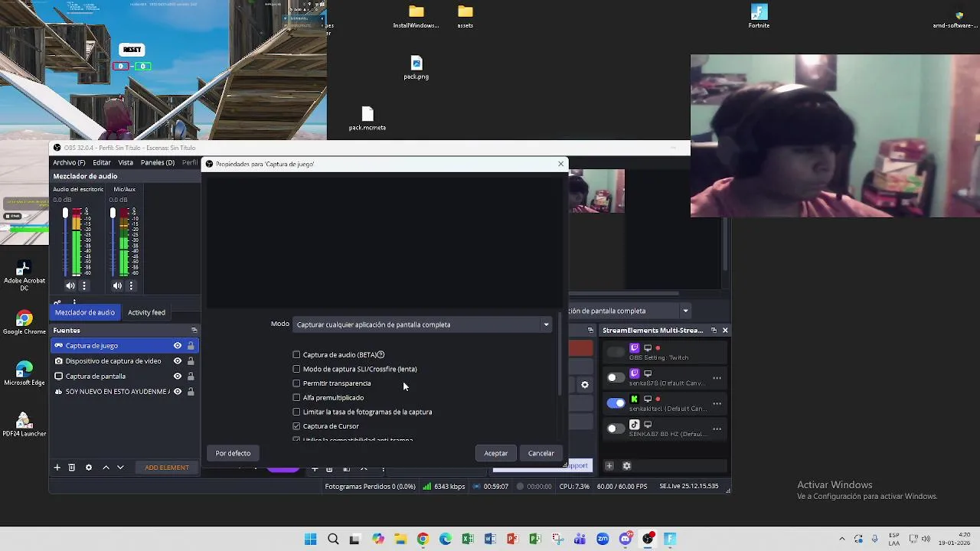The width and height of the screenshot is (980, 551).
Task: Lock the Captura de juego source
Action: tap(191, 346)
